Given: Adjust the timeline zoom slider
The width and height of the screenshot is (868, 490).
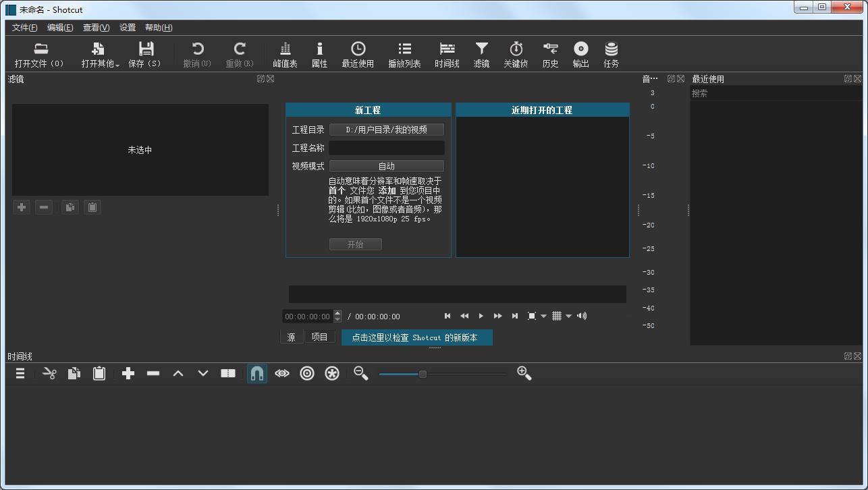Looking at the screenshot, I should [x=423, y=373].
